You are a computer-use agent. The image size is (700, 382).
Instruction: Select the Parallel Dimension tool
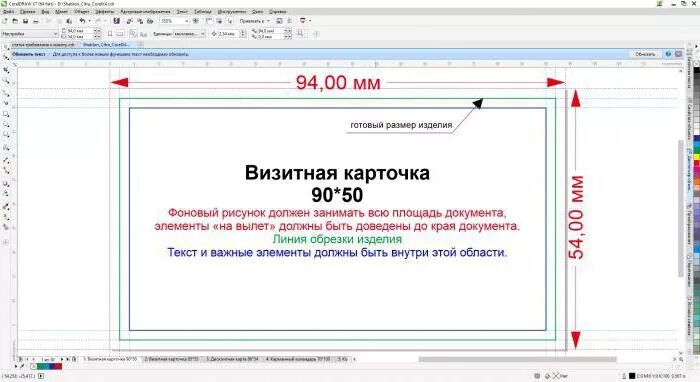tap(6, 160)
